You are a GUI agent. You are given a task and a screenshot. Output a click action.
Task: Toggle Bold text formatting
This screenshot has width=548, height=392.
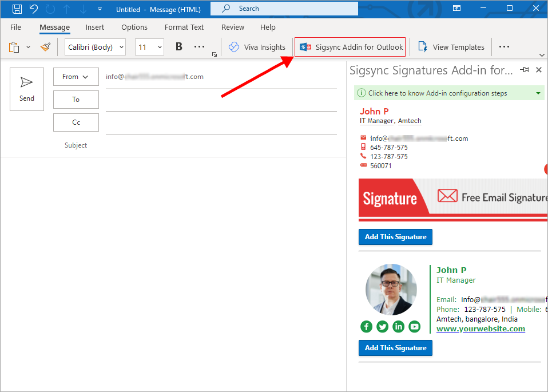(x=179, y=47)
